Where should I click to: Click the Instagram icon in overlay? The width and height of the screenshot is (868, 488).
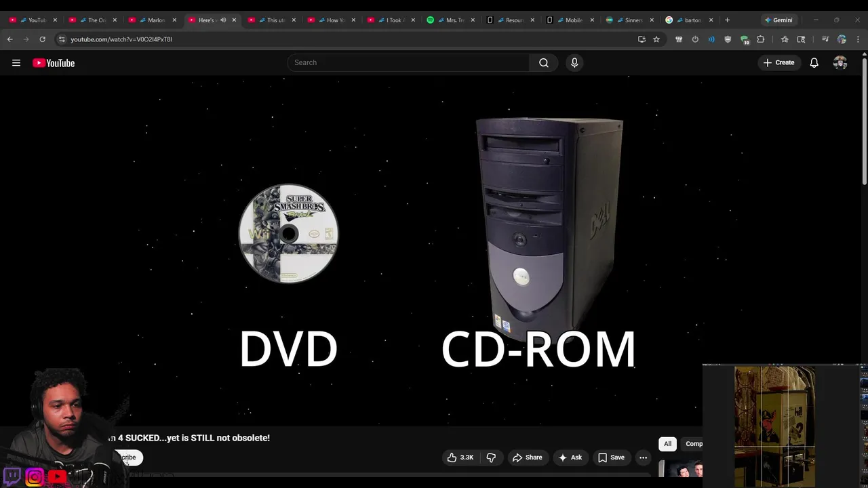point(35,477)
